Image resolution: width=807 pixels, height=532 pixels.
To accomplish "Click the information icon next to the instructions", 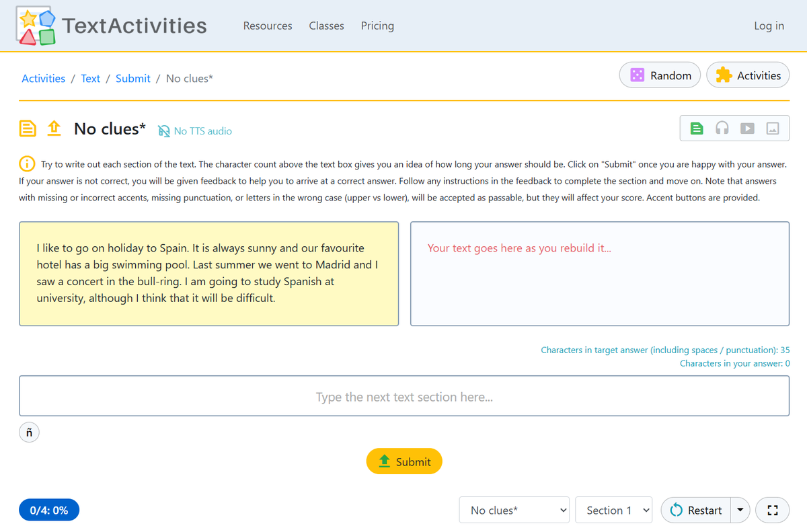I will [27, 163].
